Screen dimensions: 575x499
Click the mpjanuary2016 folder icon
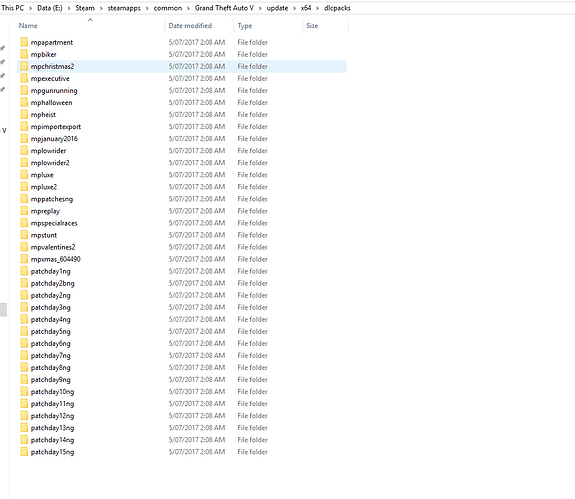click(x=24, y=139)
